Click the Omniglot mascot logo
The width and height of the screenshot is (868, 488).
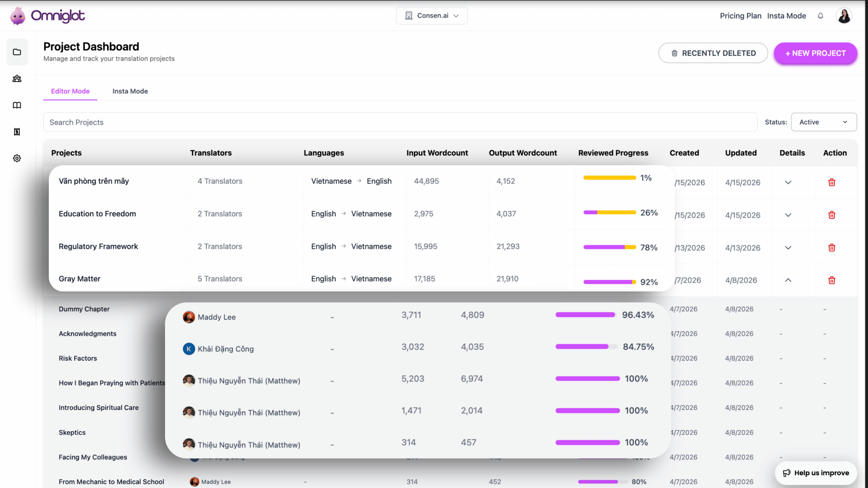(18, 16)
